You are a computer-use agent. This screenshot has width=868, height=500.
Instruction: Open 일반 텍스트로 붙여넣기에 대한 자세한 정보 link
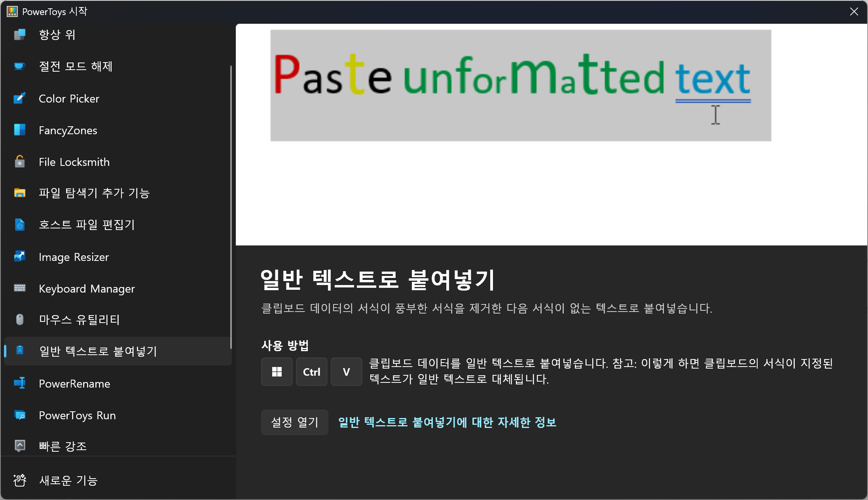(447, 422)
